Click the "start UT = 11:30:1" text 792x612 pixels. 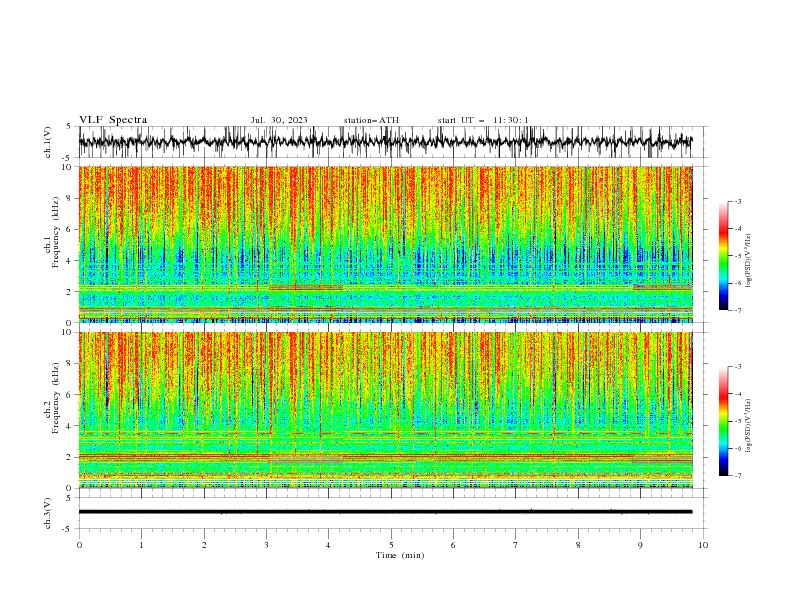(483, 120)
